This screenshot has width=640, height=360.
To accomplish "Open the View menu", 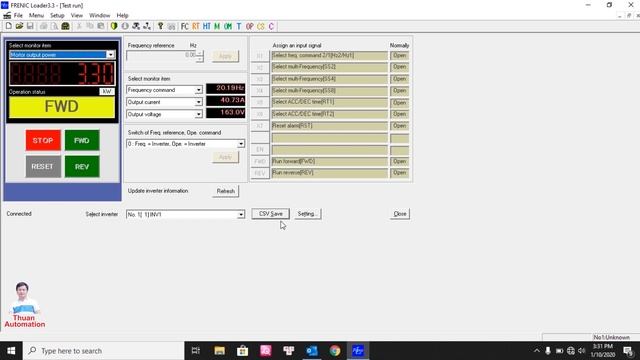I will click(x=77, y=15).
